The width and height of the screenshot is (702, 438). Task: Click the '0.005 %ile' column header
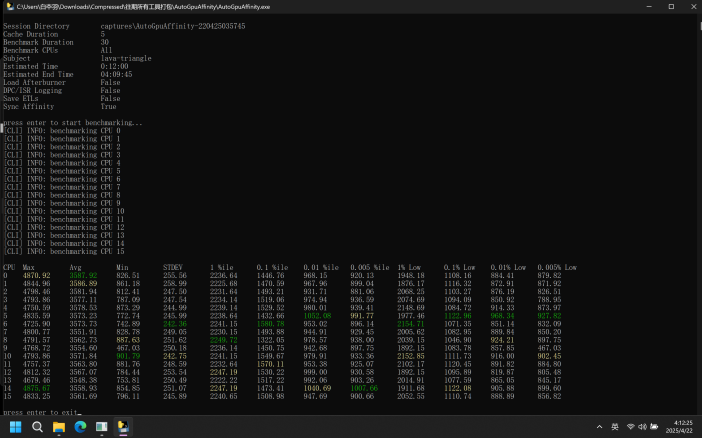370,267
